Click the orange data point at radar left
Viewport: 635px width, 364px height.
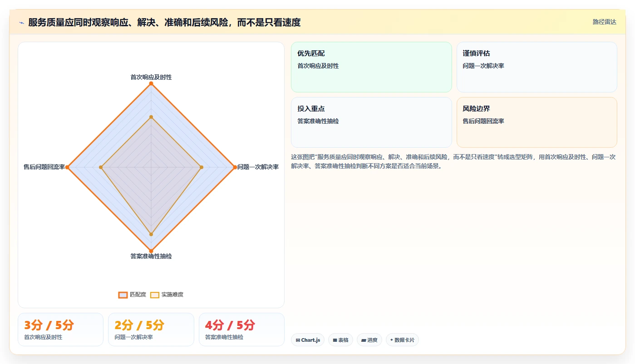point(67,167)
